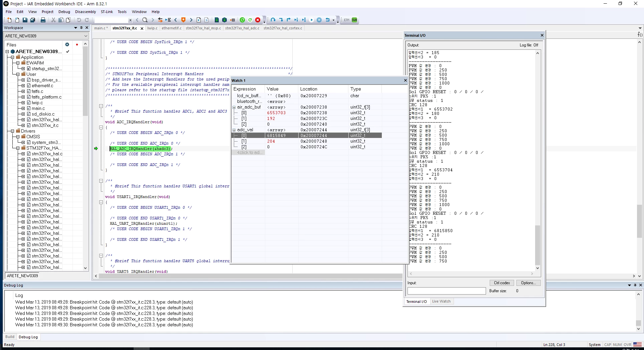The height and width of the screenshot is (350, 644).
Task: Open the ARETE_NEW0309 configuration dropdown
Action: point(46,36)
